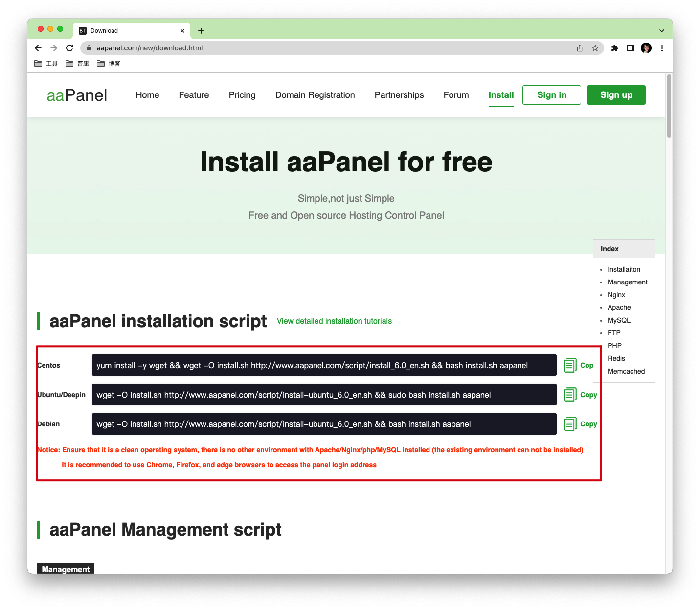Close the Download tab

coord(182,31)
